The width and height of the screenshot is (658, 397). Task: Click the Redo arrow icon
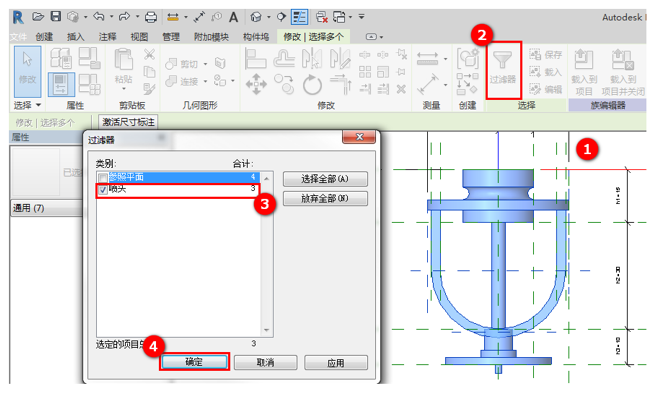click(x=124, y=17)
